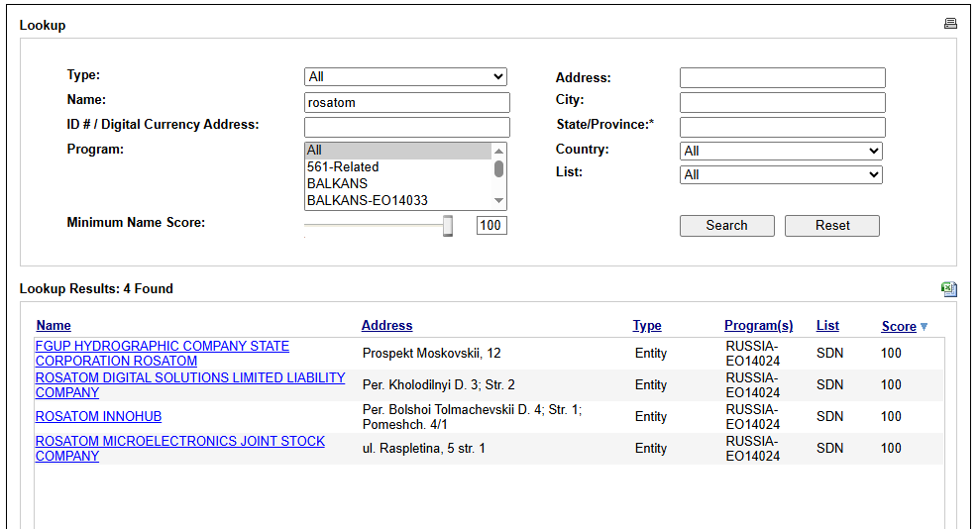980x529 pixels.
Task: Click the Score column sort arrow
Action: pos(924,326)
